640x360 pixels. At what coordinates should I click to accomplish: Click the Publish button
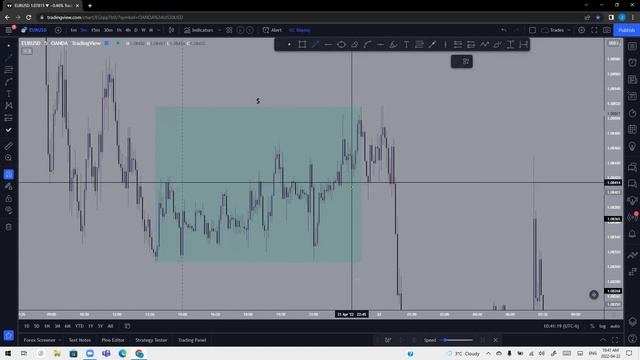[626, 30]
